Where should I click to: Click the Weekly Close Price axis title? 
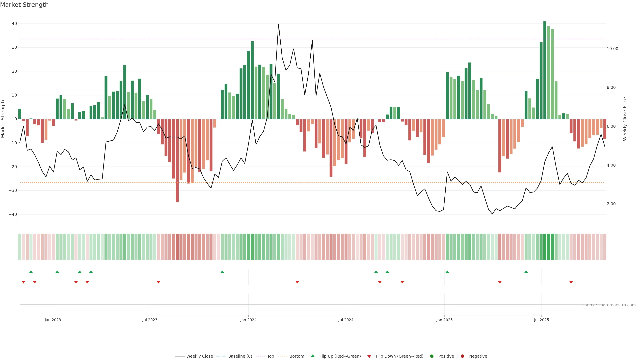point(625,119)
